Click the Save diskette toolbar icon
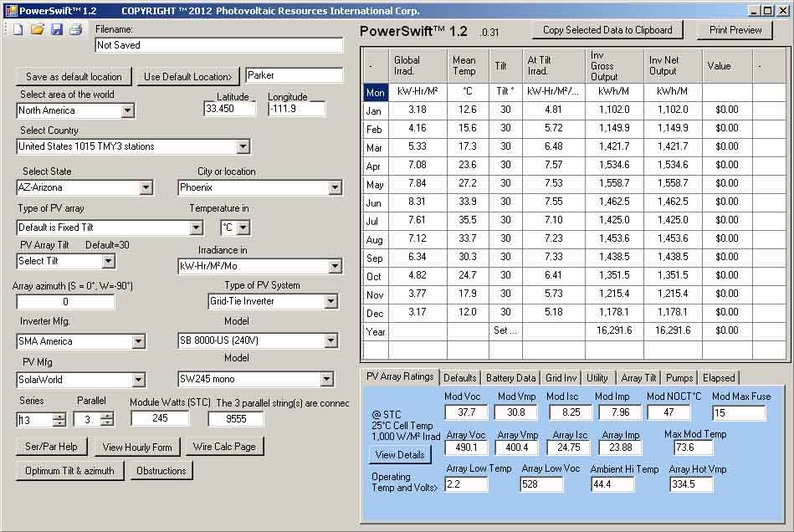 point(57,29)
